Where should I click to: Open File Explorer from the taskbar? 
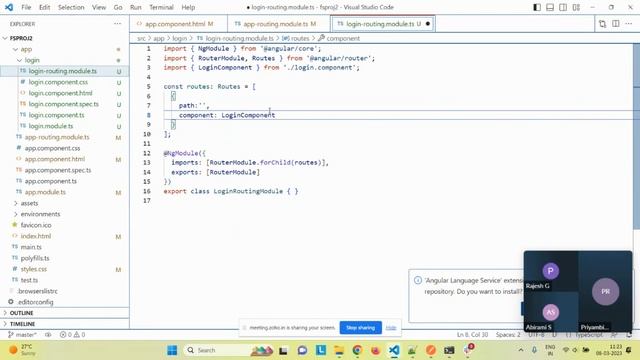tap(339, 350)
